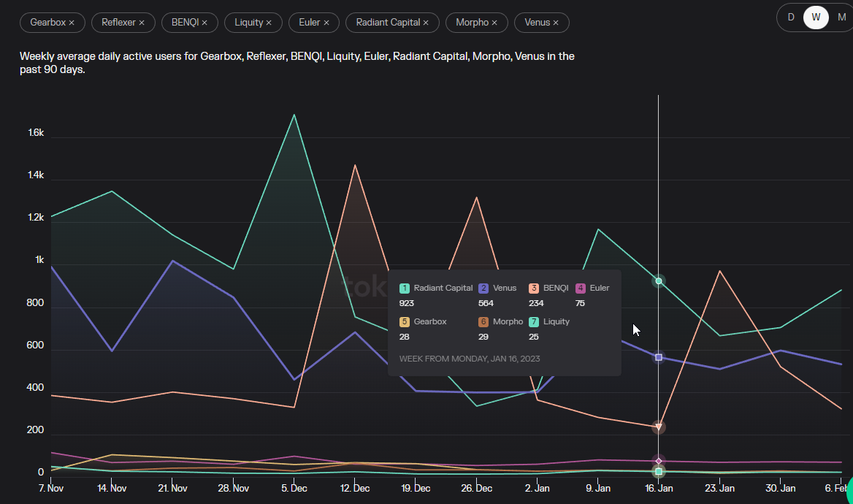Remove the BENQI chip with its x

coord(204,23)
